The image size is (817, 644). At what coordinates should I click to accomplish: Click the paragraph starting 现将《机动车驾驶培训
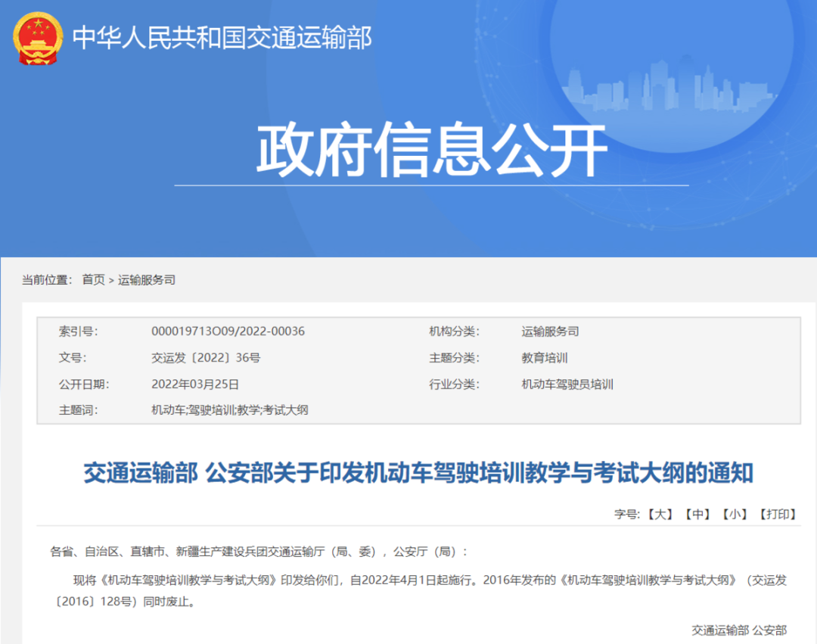[418, 591]
